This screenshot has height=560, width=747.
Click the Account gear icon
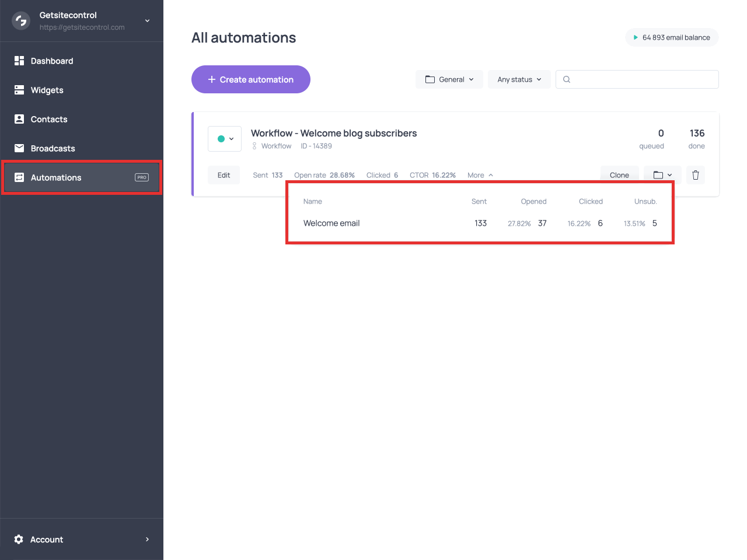(x=19, y=540)
